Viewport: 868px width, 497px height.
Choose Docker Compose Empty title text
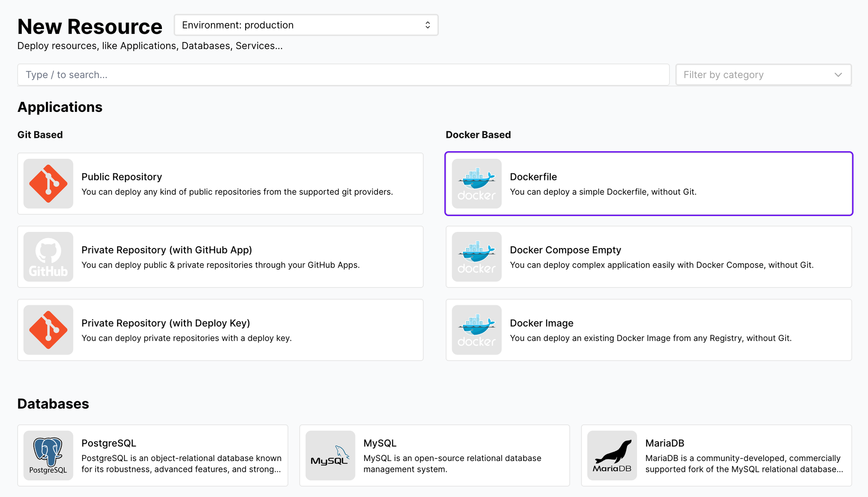[x=566, y=250]
